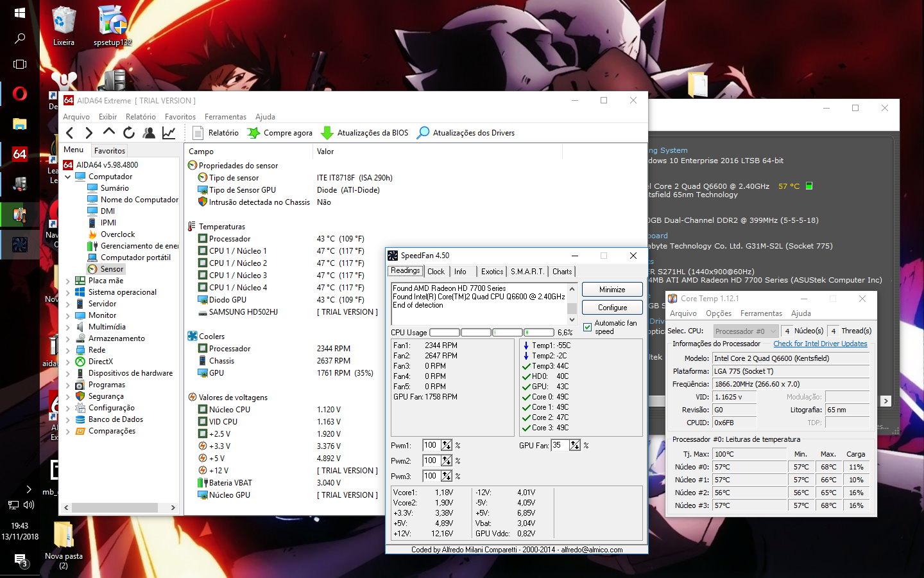Viewport: 924px width, 578px height.
Task: Click Check for Intel Driver Updates link
Action: pos(820,344)
